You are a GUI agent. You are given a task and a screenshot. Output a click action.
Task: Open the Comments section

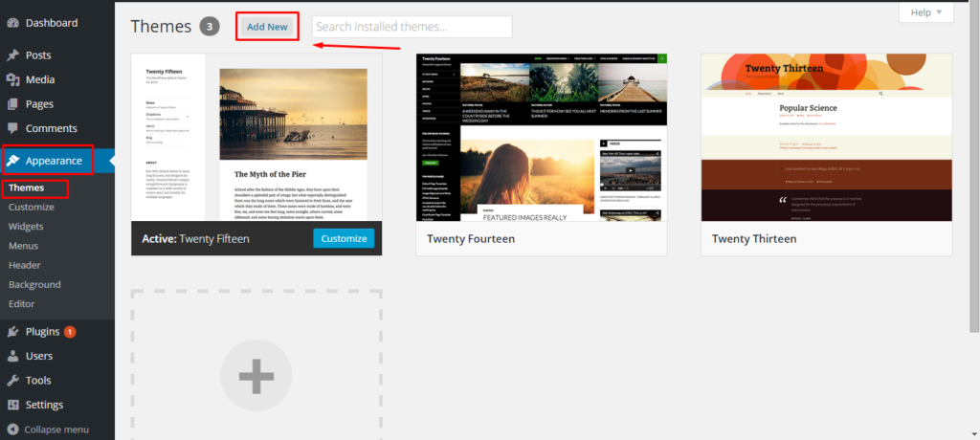52,128
